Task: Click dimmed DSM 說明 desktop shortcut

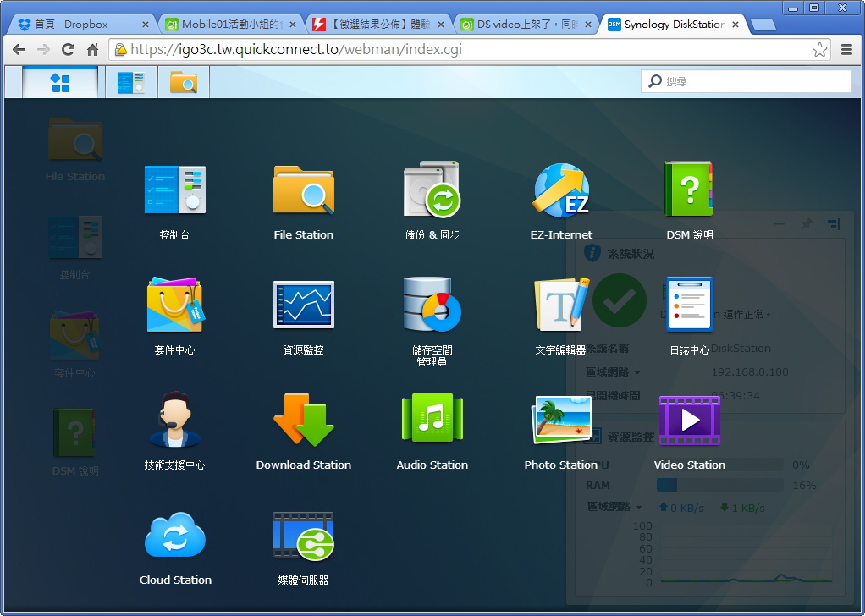Action: (75, 432)
